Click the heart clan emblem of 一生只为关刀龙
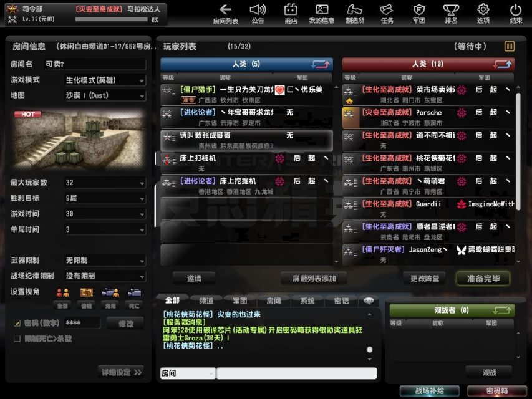The height and width of the screenshot is (399, 532). pyautogui.click(x=279, y=90)
